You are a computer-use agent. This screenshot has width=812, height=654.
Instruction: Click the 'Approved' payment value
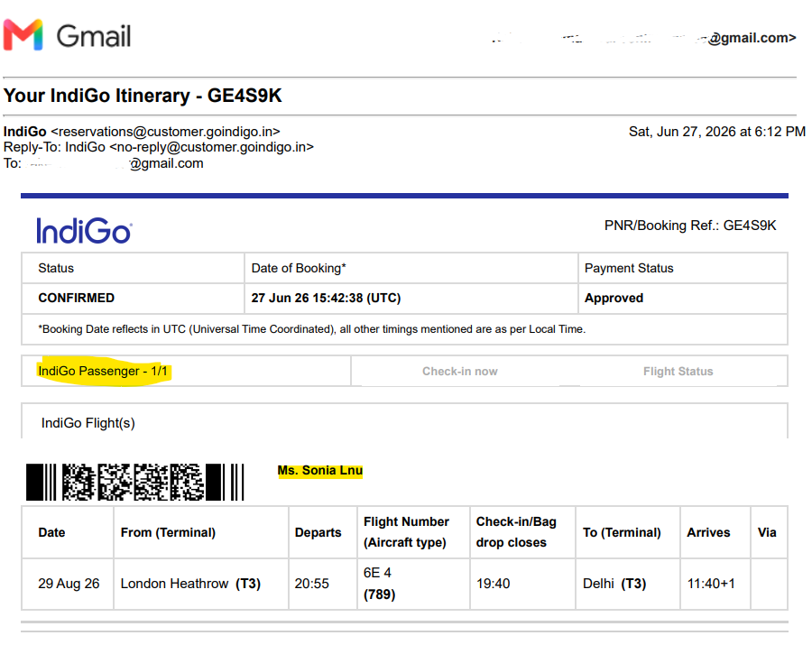[x=614, y=298]
